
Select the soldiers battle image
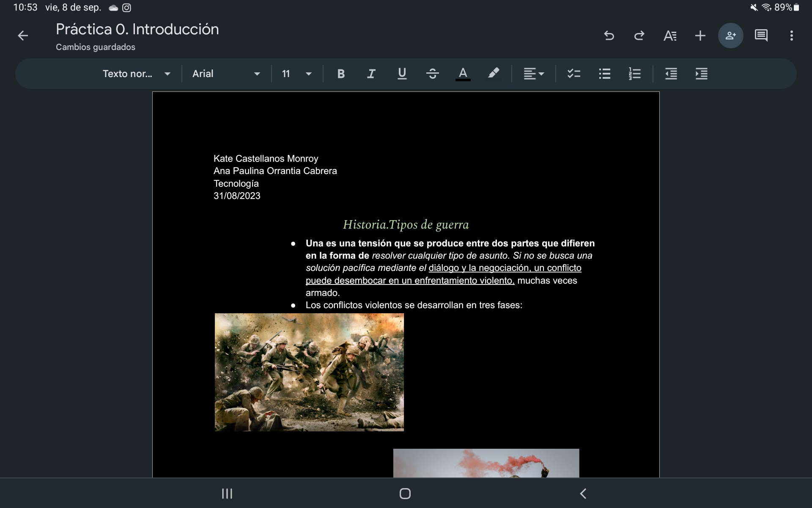(x=309, y=372)
